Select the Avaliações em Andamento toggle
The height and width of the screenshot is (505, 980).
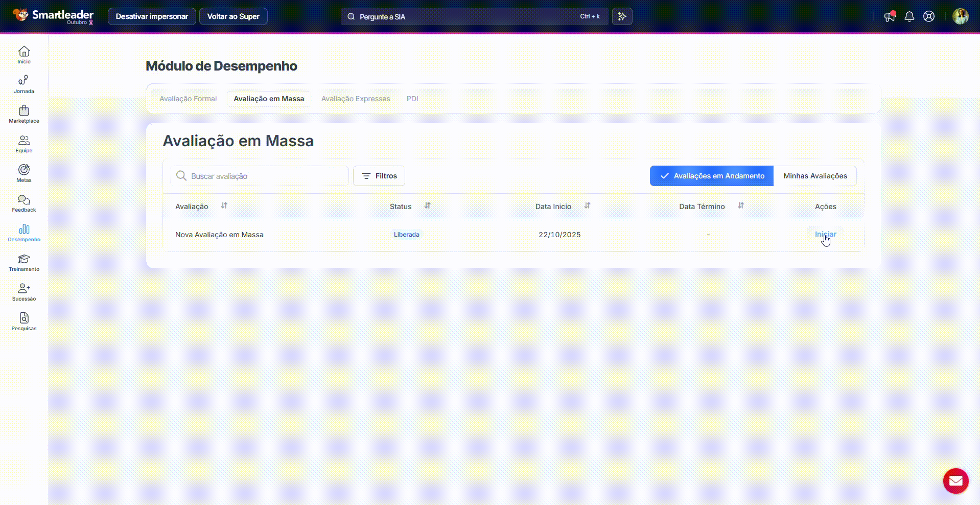coord(711,176)
